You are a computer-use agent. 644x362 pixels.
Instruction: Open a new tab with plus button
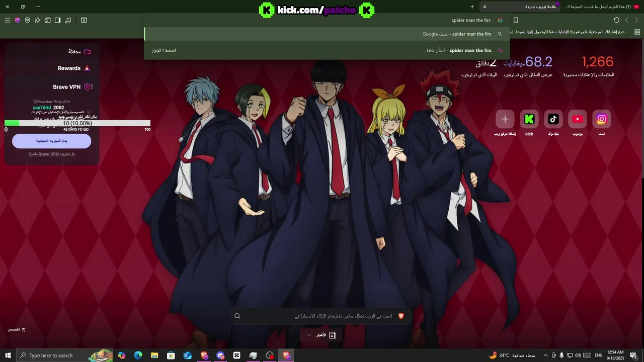tap(472, 7)
